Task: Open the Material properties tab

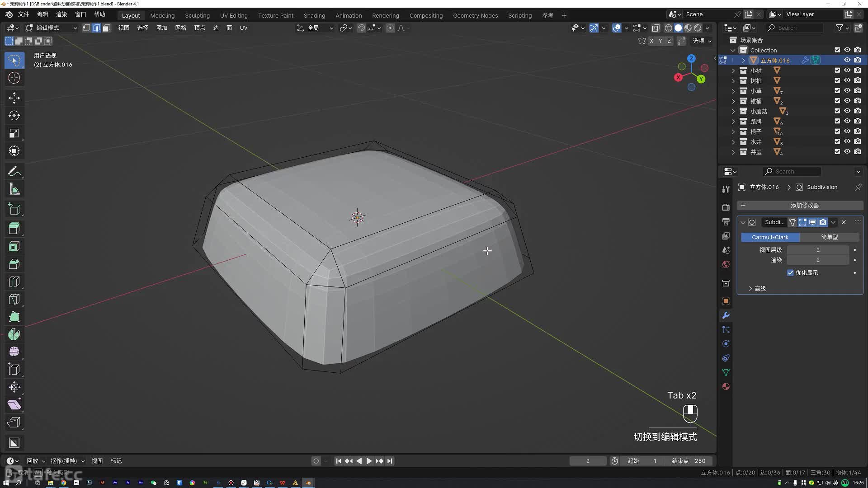Action: pyautogui.click(x=726, y=386)
